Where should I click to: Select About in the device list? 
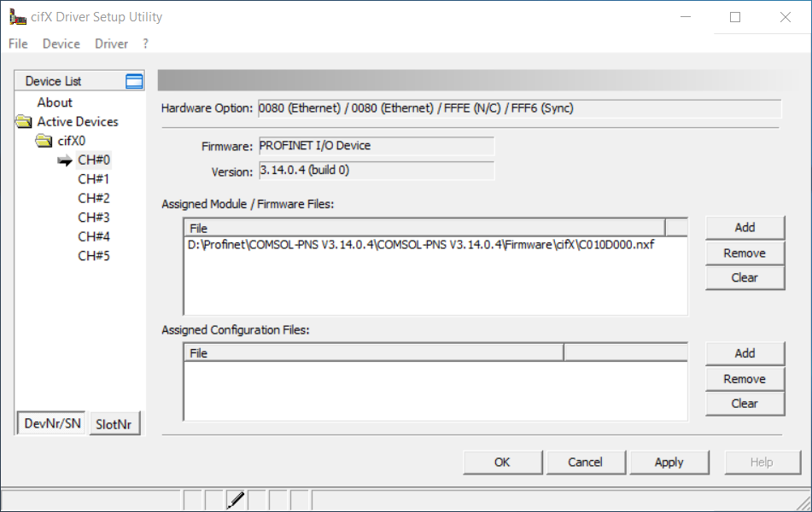click(55, 102)
